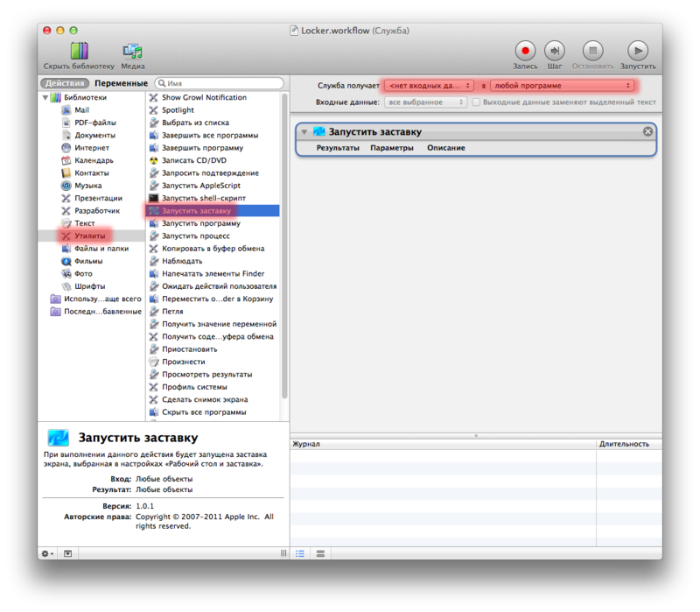Select the Сделать снимок экрана action
Image resolution: width=700 pixels, height=612 pixels.
tap(205, 399)
